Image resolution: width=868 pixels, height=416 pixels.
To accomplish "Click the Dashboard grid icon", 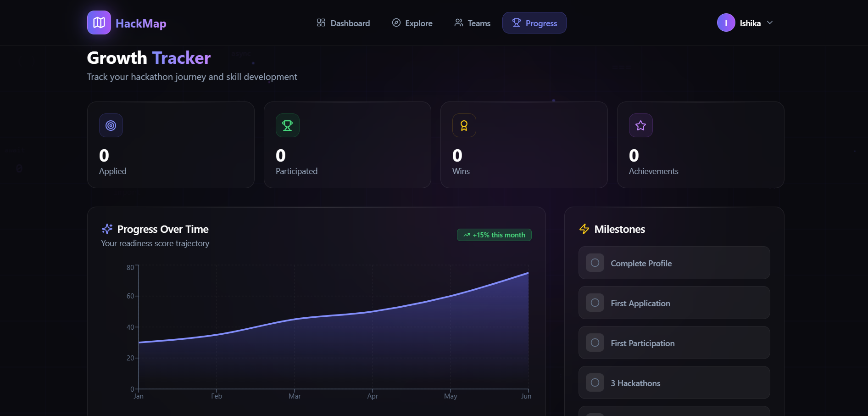I will click(x=321, y=22).
